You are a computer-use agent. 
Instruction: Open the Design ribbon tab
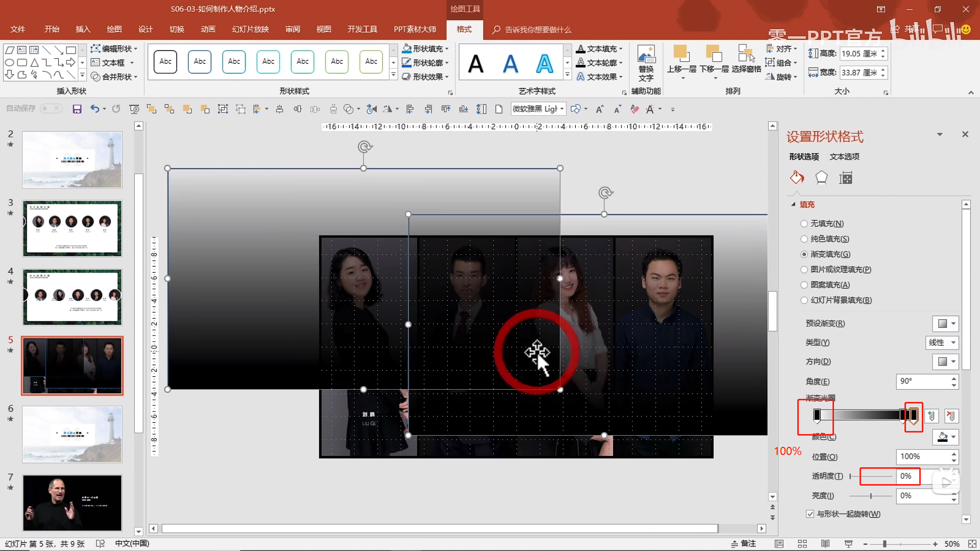tap(145, 29)
